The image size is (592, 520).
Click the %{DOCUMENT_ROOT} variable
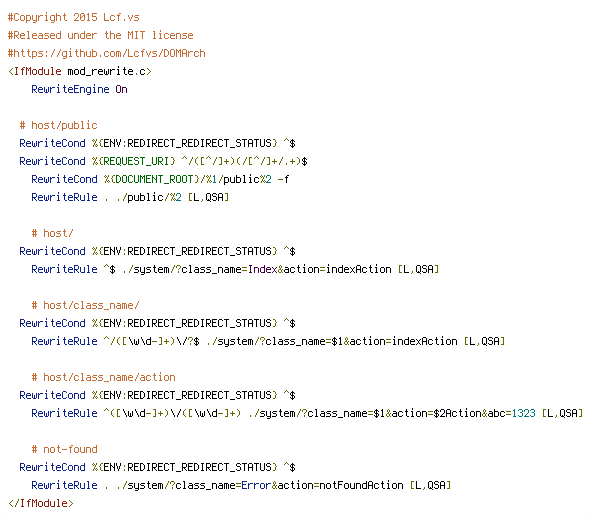click(x=152, y=179)
